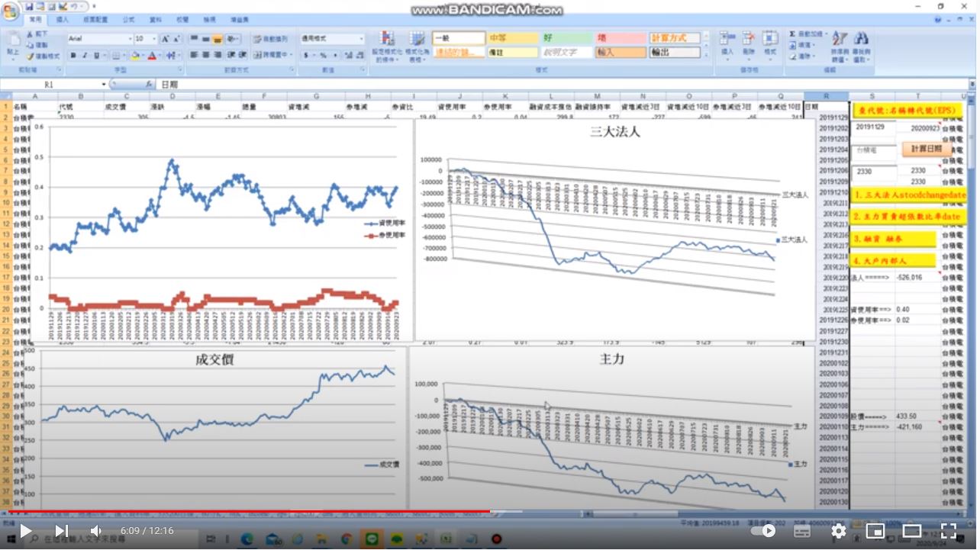The width and height of the screenshot is (980, 550).
Task: Switch to the 常用 (Home) tab
Action: (34, 19)
